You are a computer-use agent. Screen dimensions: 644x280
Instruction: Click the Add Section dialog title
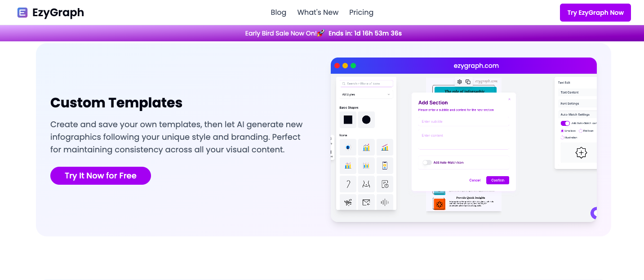[433, 102]
